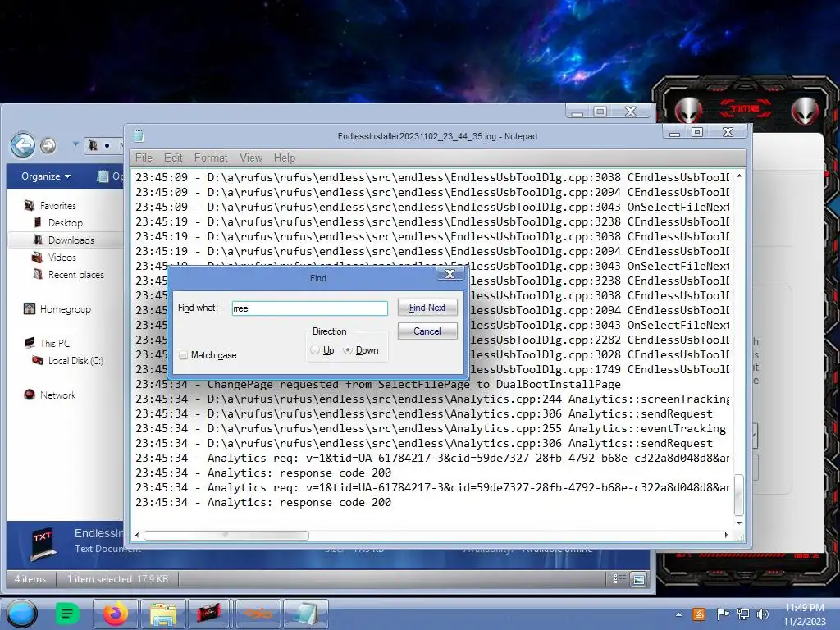Close the Find dialog with X
Viewport: 840px width, 630px height.
coord(450,274)
